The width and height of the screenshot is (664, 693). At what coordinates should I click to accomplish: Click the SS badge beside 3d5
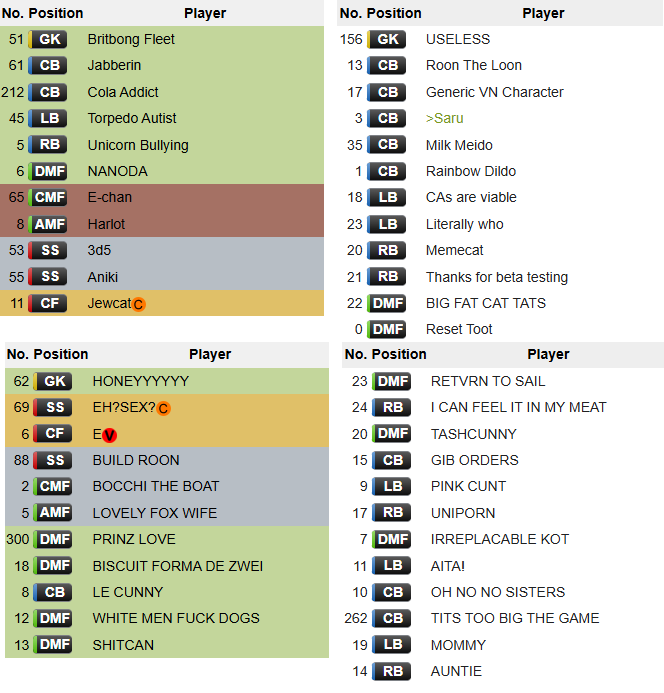(x=48, y=250)
